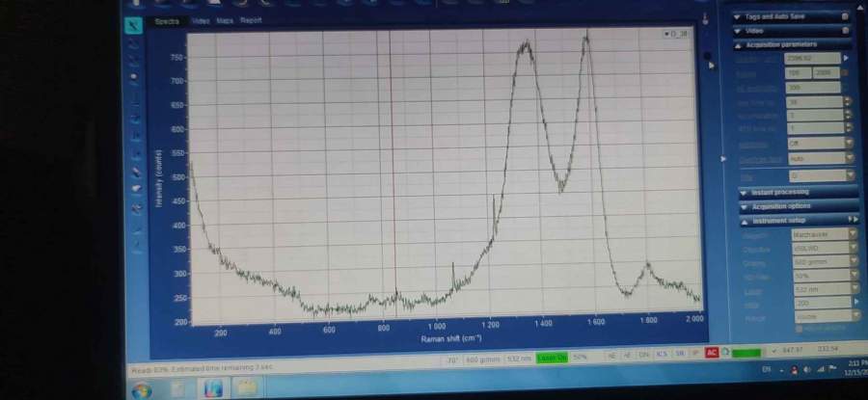The image size is (868, 400).
Task: Click the icon at right of Video section header
Action: pyautogui.click(x=845, y=31)
